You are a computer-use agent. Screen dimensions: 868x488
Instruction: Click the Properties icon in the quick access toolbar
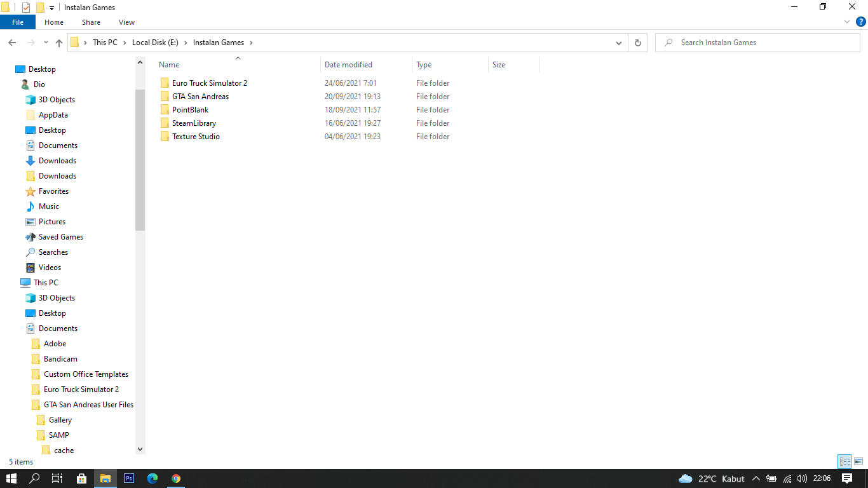coord(26,8)
